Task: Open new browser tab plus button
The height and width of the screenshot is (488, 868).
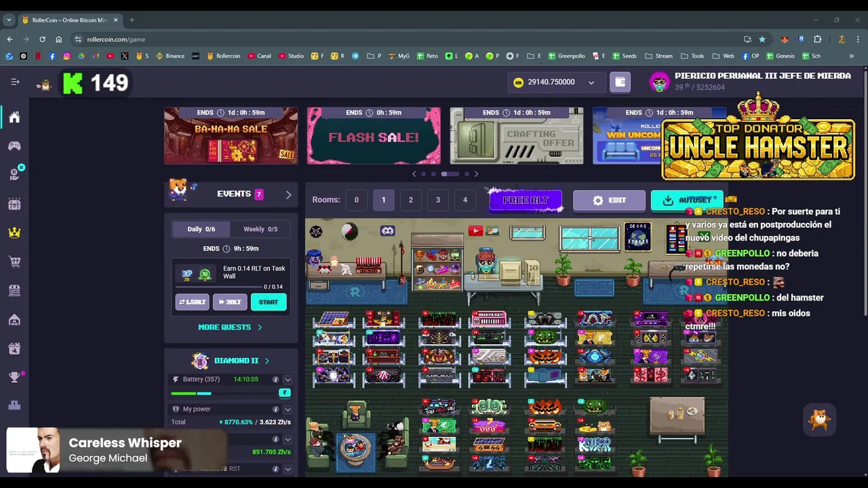Action: 132,20
